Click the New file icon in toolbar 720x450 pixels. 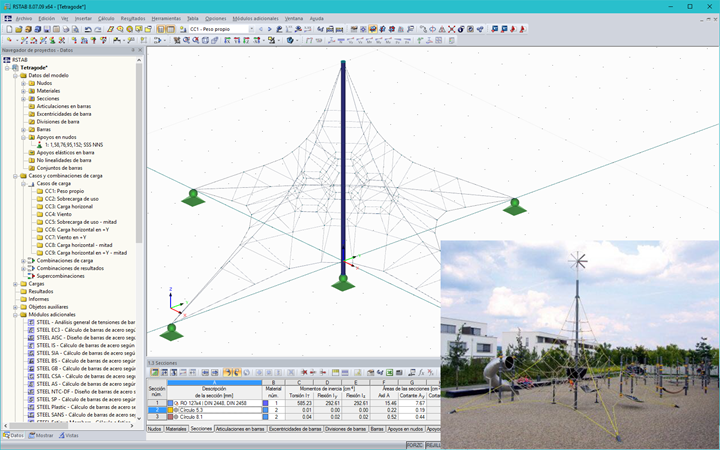click(x=9, y=29)
